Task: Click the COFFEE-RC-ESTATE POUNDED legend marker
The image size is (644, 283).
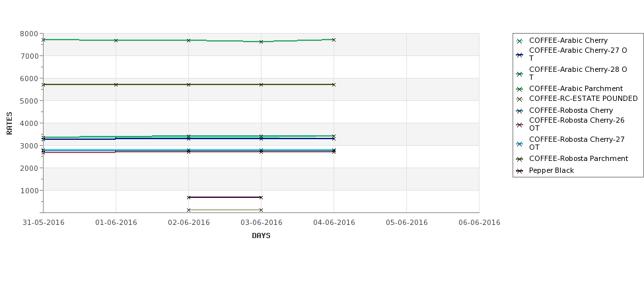Action: 520,99
